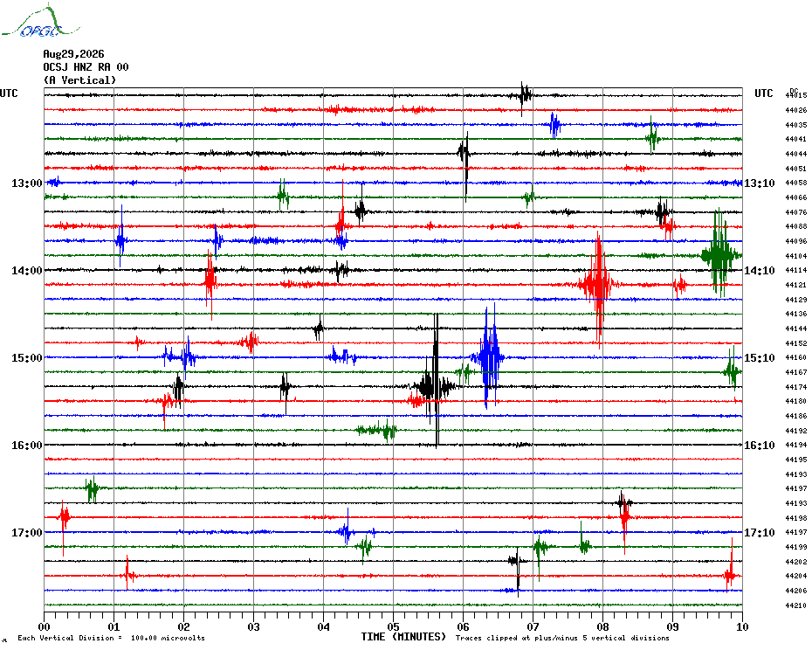
Task: Select DC value 44204
Action: click(x=796, y=576)
